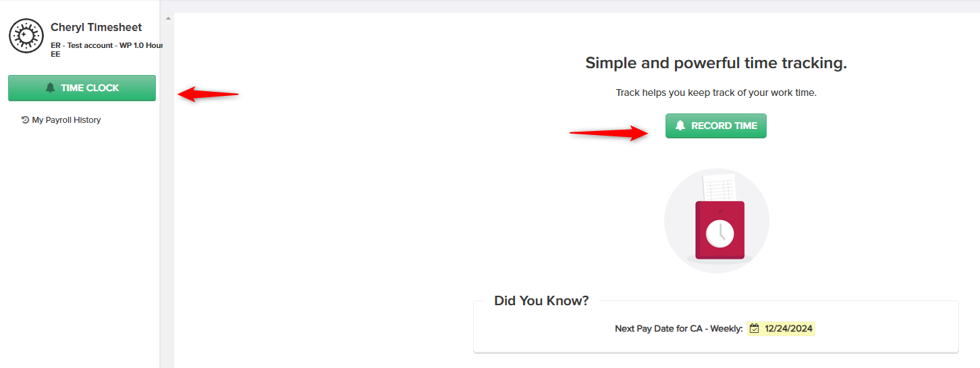
Task: Click the red arrow pointing at RECORD TIME
Action: [609, 133]
